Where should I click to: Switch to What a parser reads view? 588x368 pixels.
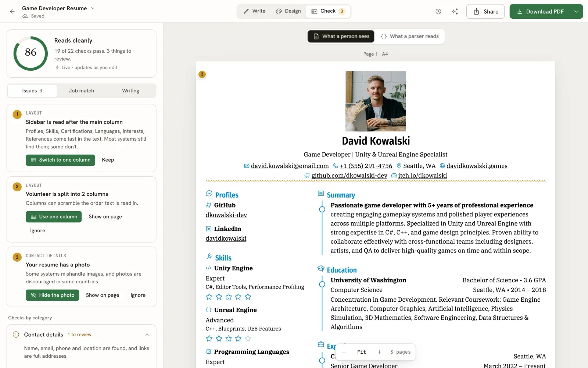(409, 36)
